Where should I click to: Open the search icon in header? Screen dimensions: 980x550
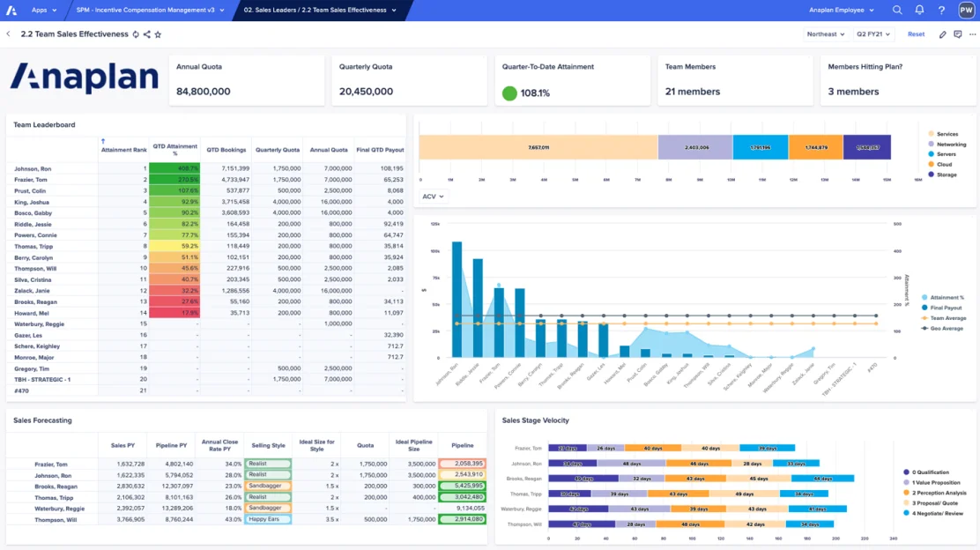(897, 11)
